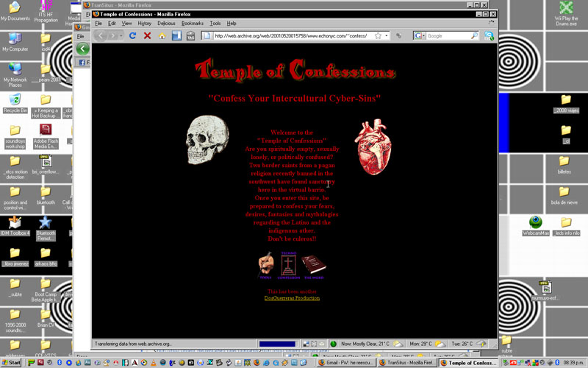Click the search magnifier icon
The image size is (588, 368).
474,35
